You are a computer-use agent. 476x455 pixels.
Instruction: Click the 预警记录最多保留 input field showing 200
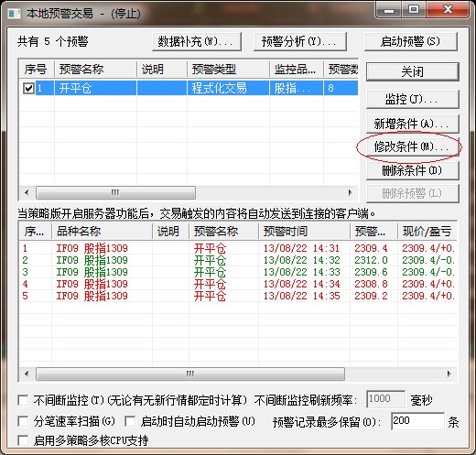click(x=417, y=421)
